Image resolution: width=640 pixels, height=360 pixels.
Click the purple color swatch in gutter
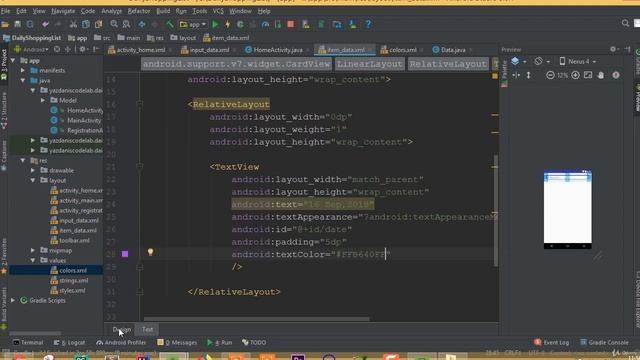pos(125,254)
